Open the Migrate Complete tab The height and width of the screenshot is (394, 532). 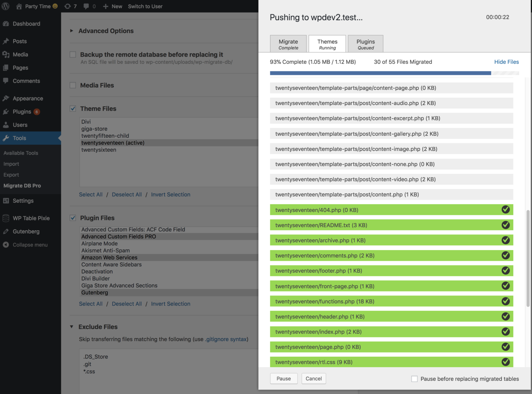(288, 44)
